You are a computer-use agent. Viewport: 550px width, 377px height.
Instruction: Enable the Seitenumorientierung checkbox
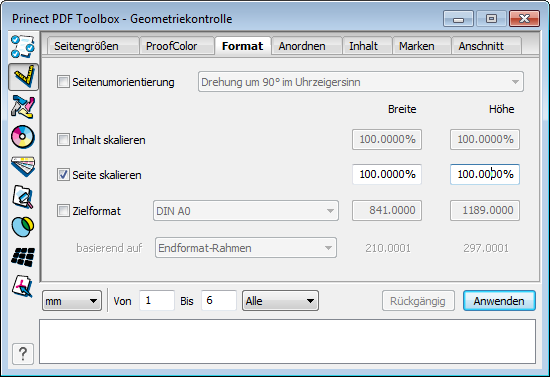click(x=63, y=82)
